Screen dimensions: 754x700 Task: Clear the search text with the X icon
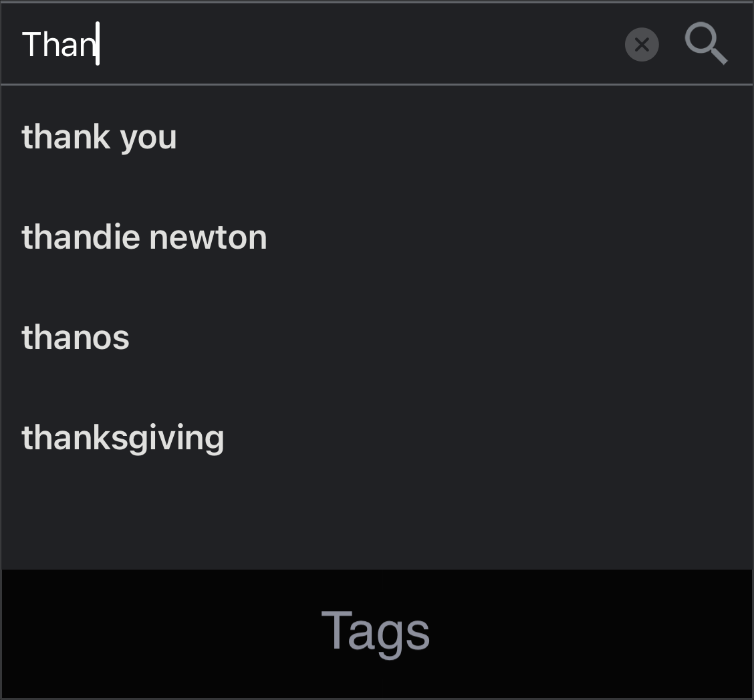coord(642,45)
